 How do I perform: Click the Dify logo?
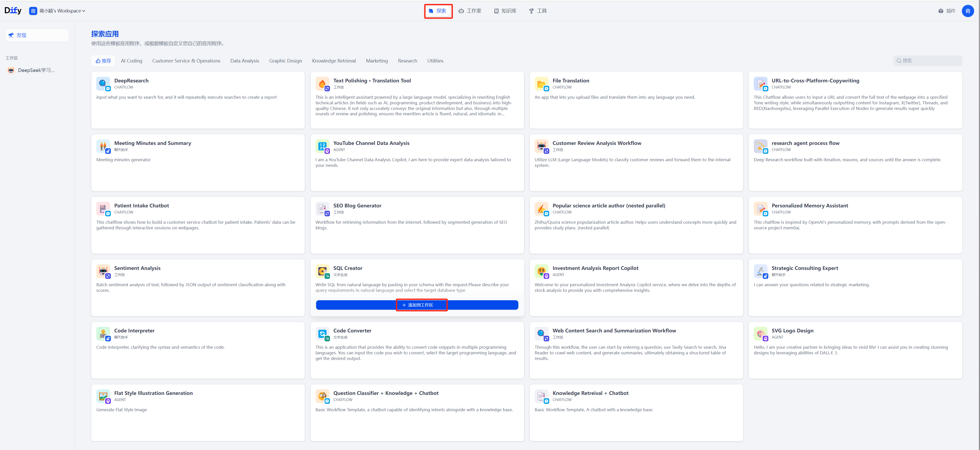13,11
